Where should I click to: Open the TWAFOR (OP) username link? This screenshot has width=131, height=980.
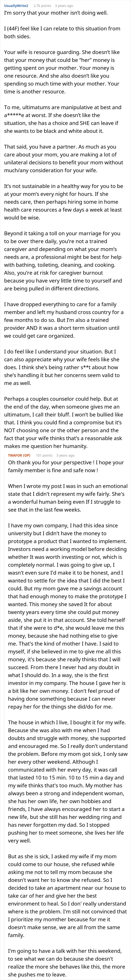tap(19, 455)
